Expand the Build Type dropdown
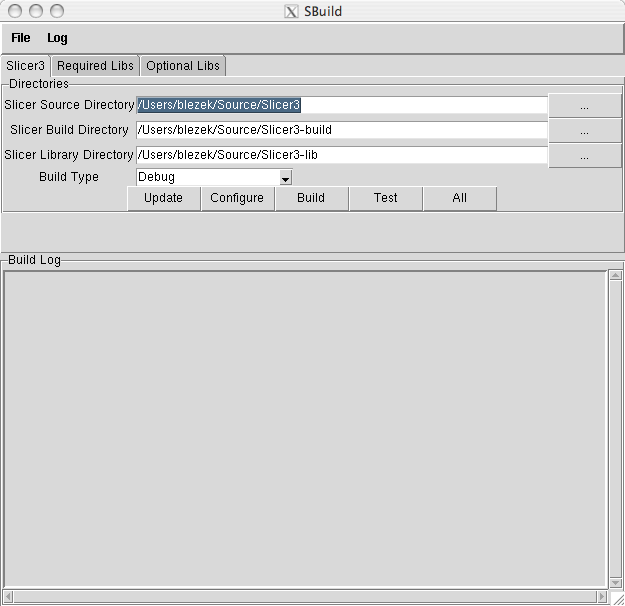The image size is (625, 606). pyautogui.click(x=285, y=178)
